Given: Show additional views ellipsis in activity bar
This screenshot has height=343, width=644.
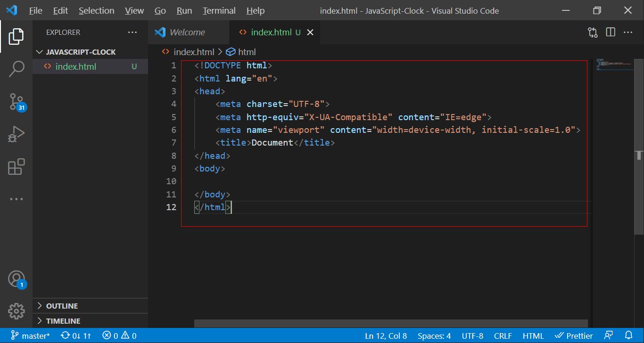Looking at the screenshot, I should [16, 199].
